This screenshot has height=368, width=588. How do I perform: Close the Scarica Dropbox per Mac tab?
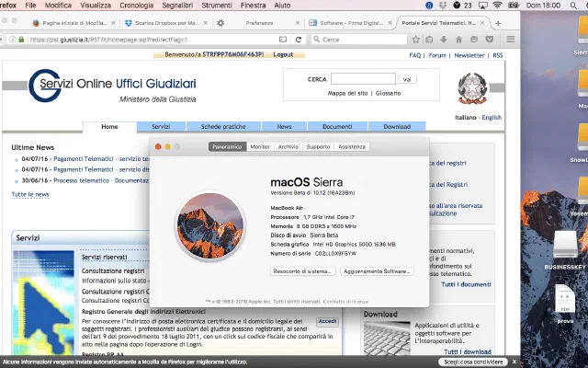tap(205, 23)
